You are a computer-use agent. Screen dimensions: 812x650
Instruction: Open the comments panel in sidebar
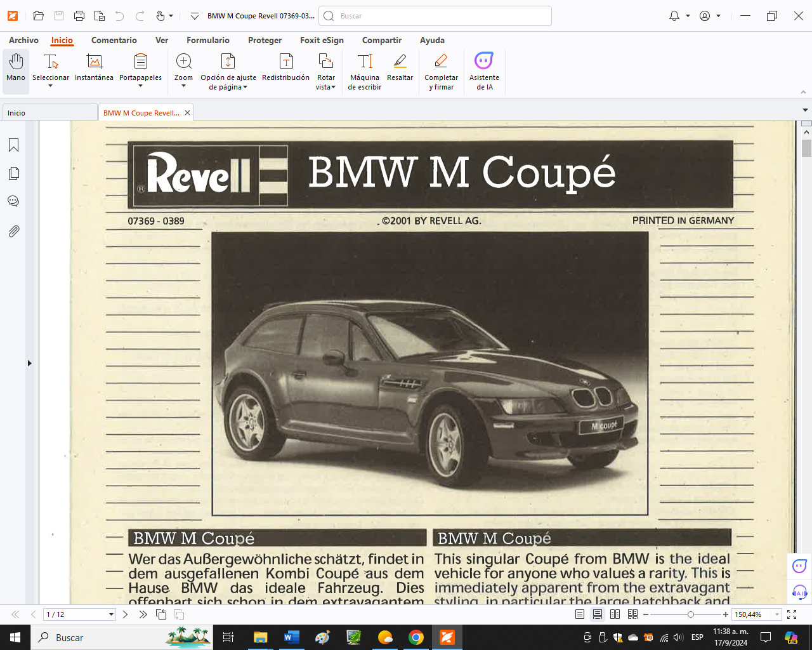click(x=13, y=201)
